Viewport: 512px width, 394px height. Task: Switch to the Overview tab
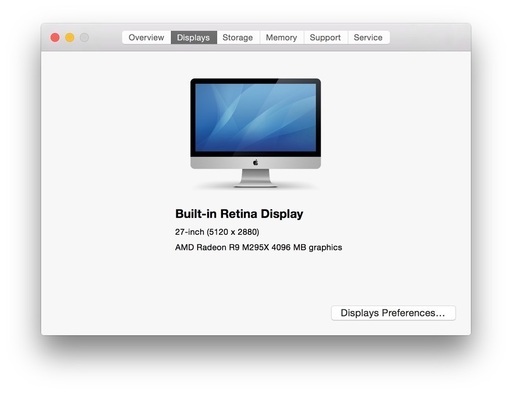(146, 37)
